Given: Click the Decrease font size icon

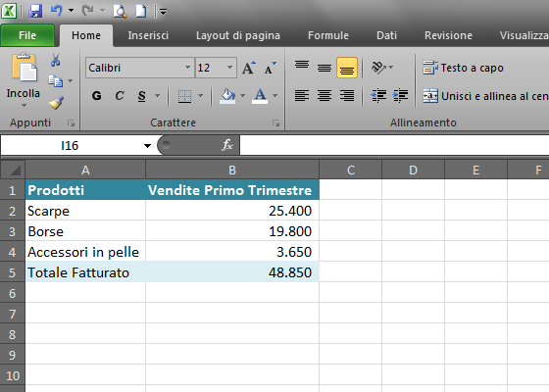Looking at the screenshot, I should coord(270,68).
